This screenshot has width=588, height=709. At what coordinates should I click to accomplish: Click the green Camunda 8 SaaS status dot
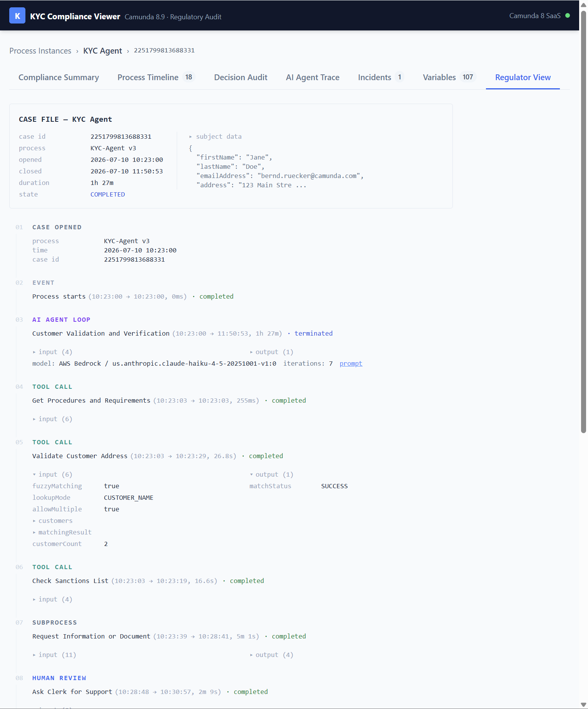click(568, 15)
